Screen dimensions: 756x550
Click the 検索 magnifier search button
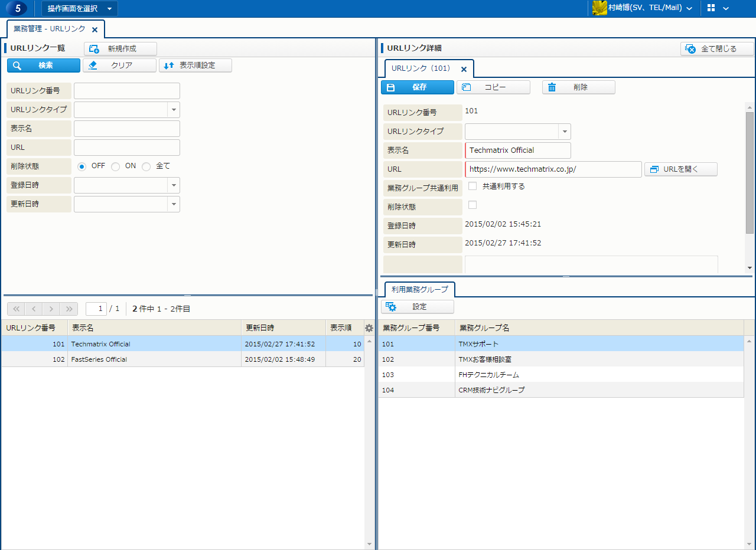43,66
